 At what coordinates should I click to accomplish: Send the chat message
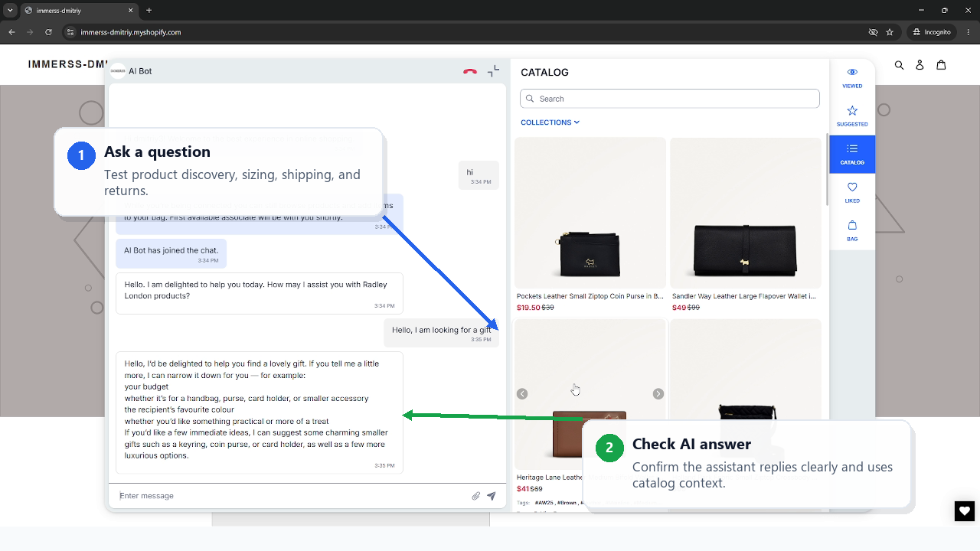tap(492, 496)
